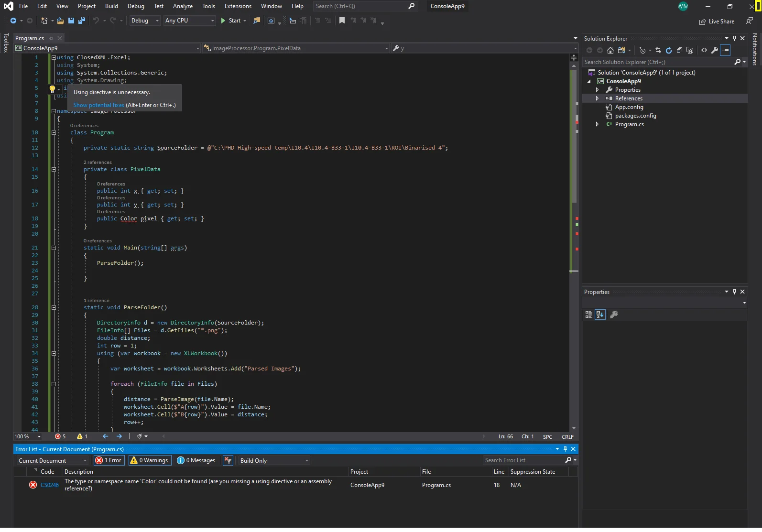Click the View Code icon in Solution Explorer
This screenshot has height=532, width=762.
[704, 50]
